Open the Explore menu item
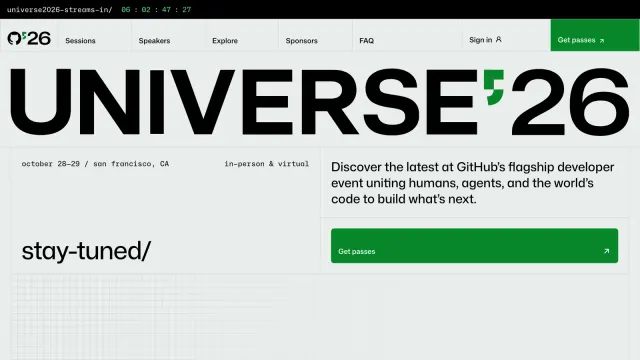The width and height of the screenshot is (640, 360). [225, 41]
